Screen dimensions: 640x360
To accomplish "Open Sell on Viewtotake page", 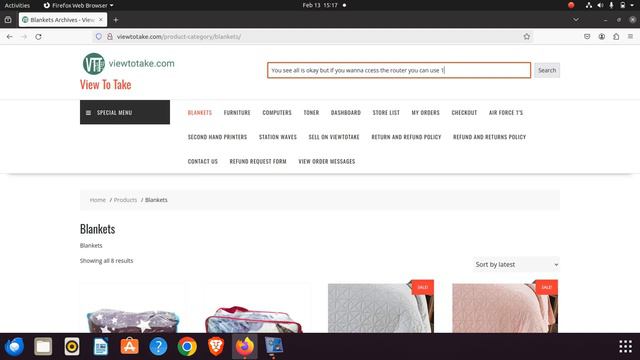I will coord(334,137).
